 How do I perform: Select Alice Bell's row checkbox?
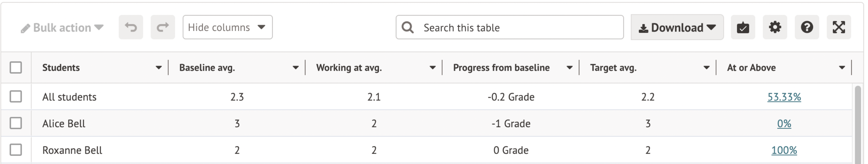point(16,123)
